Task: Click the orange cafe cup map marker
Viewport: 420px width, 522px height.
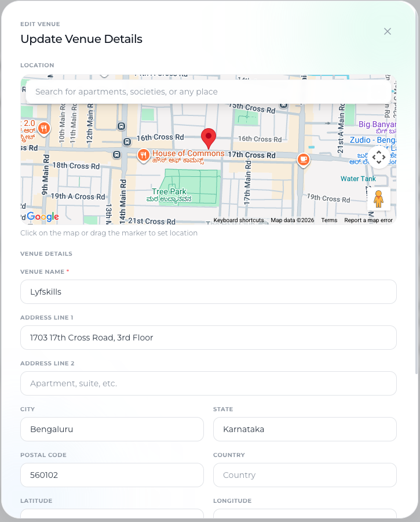Action: [304, 159]
